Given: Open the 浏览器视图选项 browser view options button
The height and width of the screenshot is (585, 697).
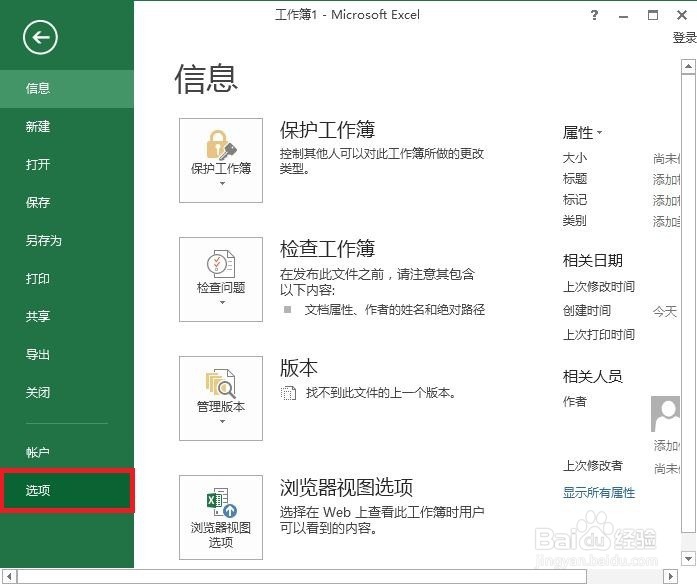Looking at the screenshot, I should (221, 517).
